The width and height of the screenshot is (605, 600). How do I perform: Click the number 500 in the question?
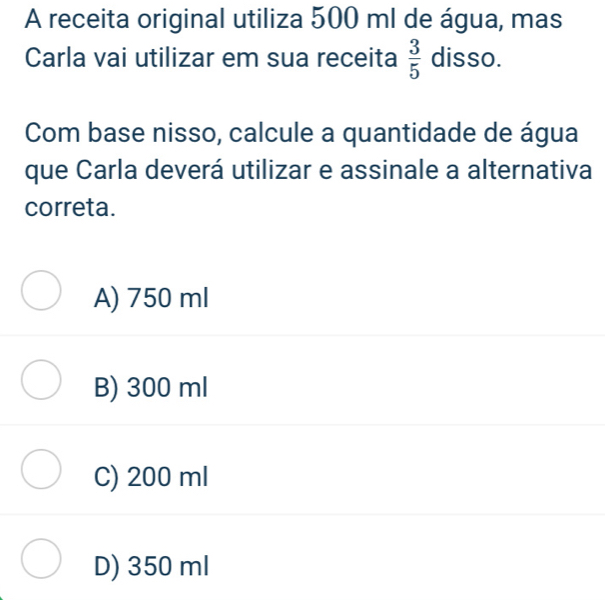tap(335, 19)
